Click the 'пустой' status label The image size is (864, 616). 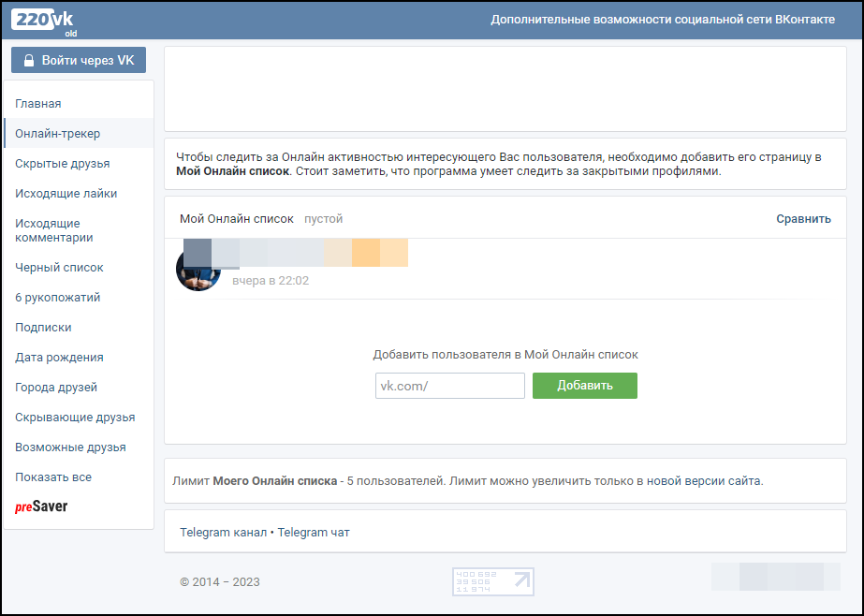(x=324, y=219)
